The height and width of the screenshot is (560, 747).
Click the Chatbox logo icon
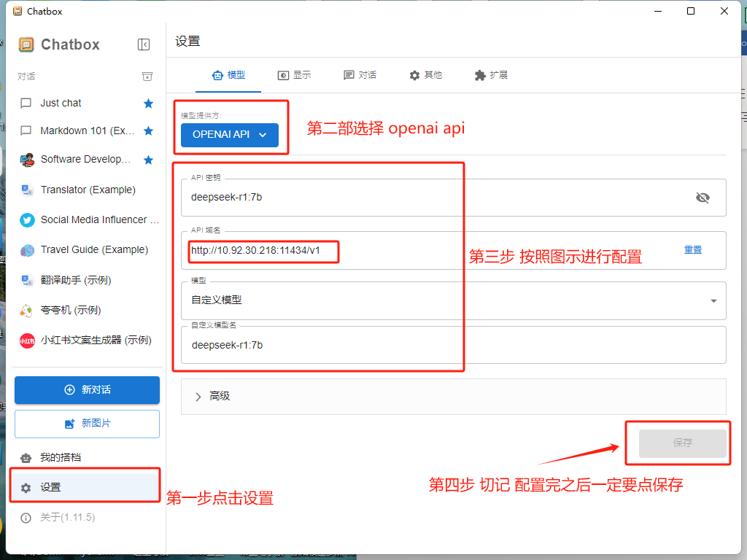(x=26, y=44)
